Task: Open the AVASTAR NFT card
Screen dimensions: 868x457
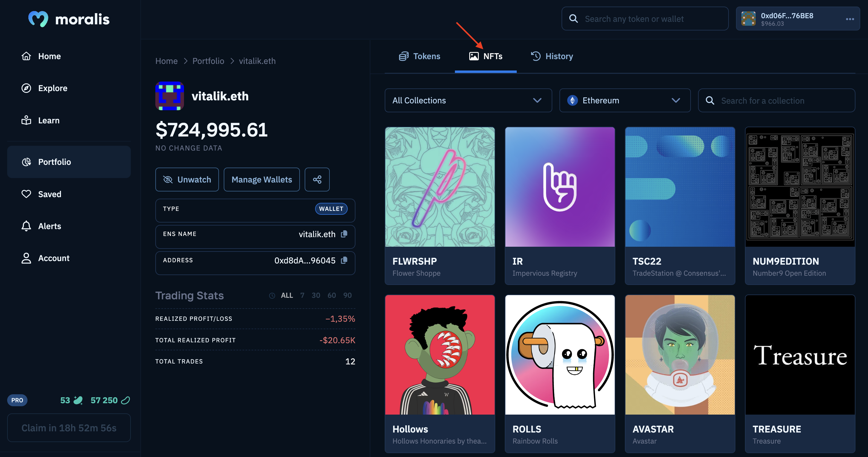Action: coord(680,374)
